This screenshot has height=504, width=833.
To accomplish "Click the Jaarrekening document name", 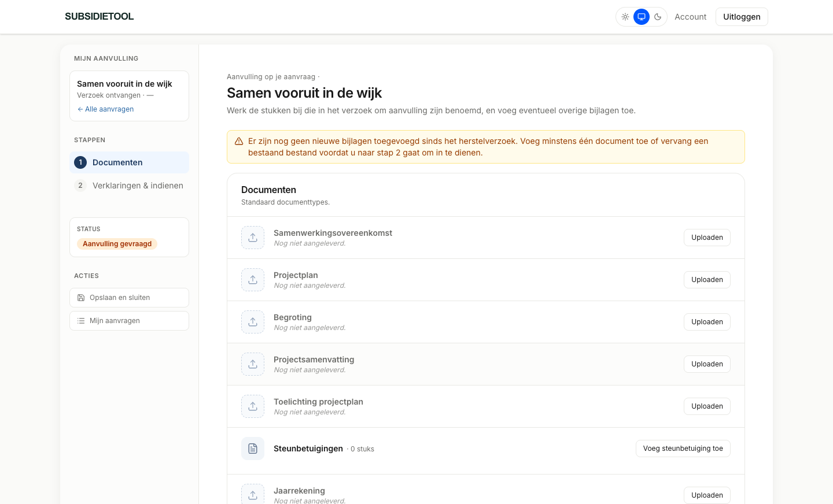I will pyautogui.click(x=299, y=491).
